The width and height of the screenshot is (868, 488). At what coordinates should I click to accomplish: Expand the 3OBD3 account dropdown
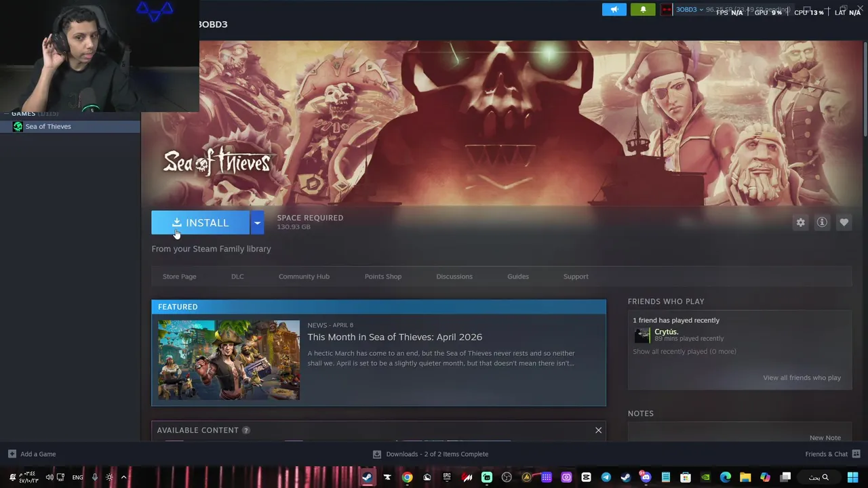pos(690,9)
